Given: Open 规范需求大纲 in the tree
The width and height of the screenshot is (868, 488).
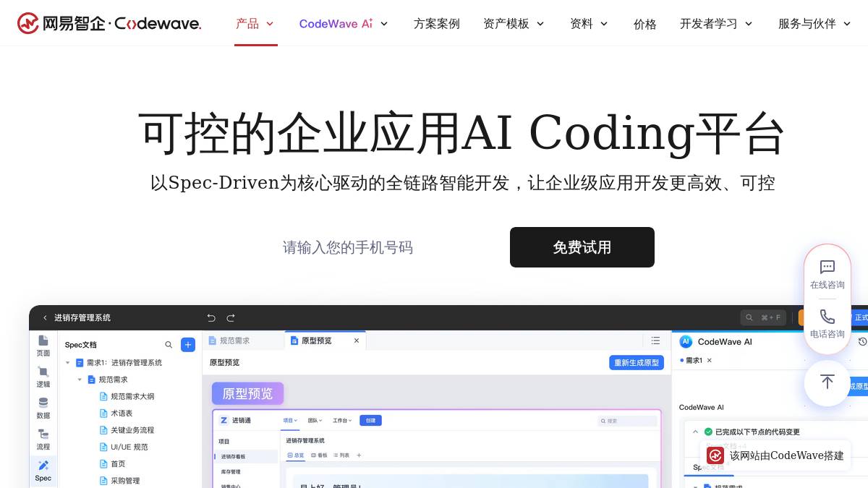Looking at the screenshot, I should click(x=132, y=396).
